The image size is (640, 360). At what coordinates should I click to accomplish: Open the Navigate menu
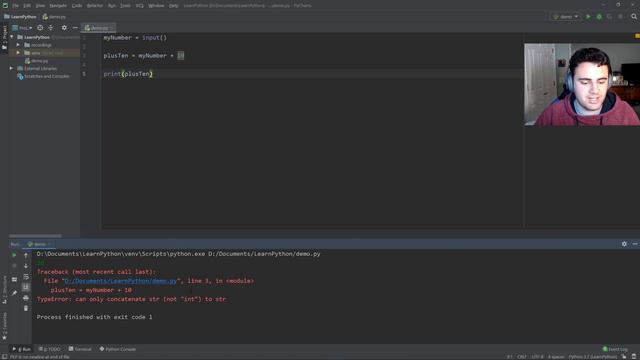[58, 6]
